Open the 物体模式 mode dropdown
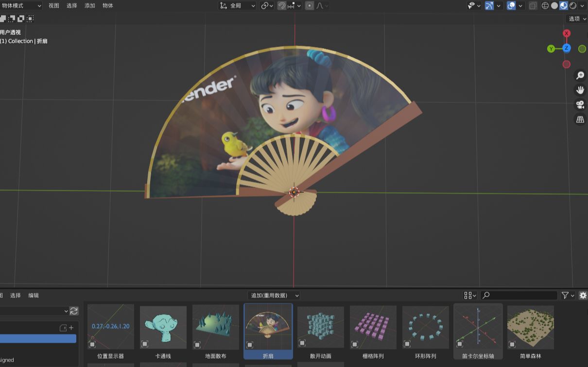 21,6
